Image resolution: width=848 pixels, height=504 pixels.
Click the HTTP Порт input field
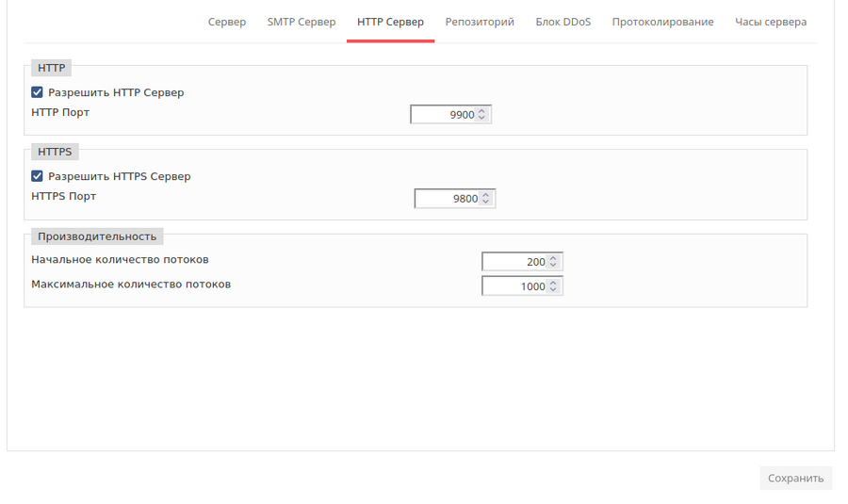pos(444,115)
